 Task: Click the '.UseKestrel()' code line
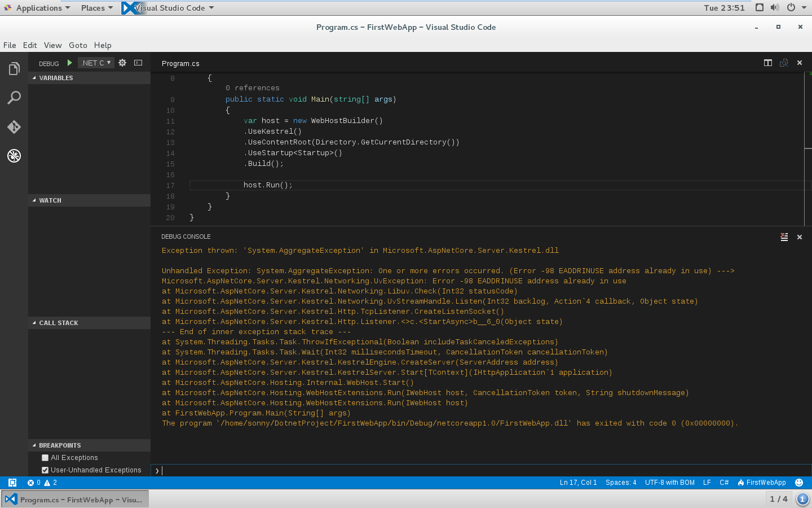tap(273, 132)
